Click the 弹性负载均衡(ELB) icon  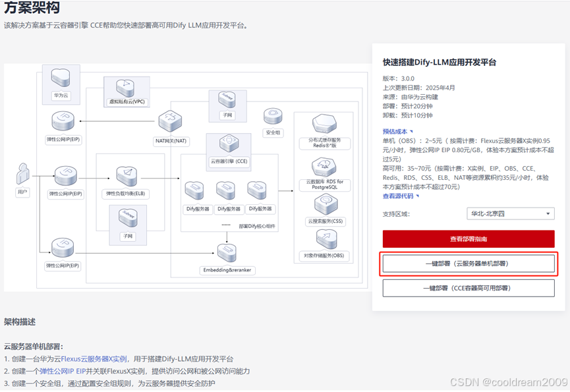127,177
